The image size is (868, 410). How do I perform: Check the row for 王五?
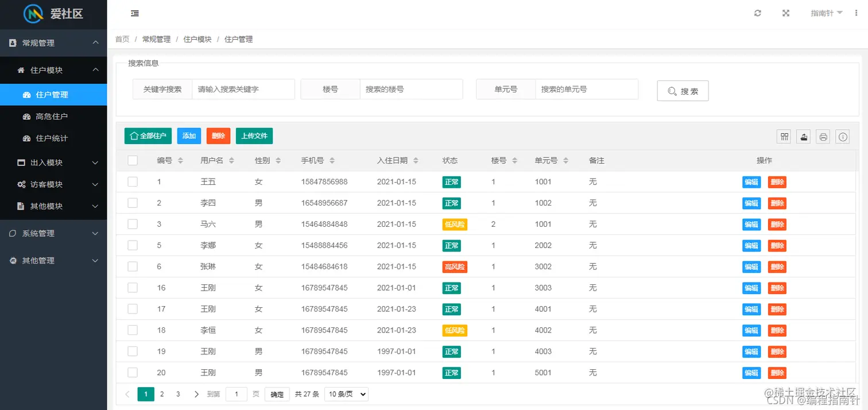pyautogui.click(x=133, y=181)
